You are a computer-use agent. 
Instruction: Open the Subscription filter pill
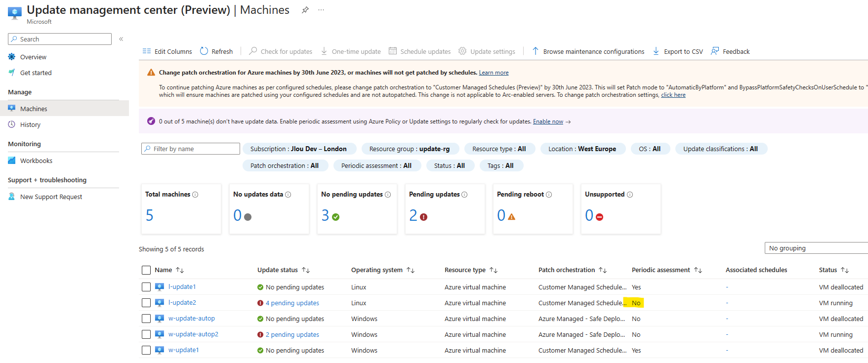pos(298,149)
